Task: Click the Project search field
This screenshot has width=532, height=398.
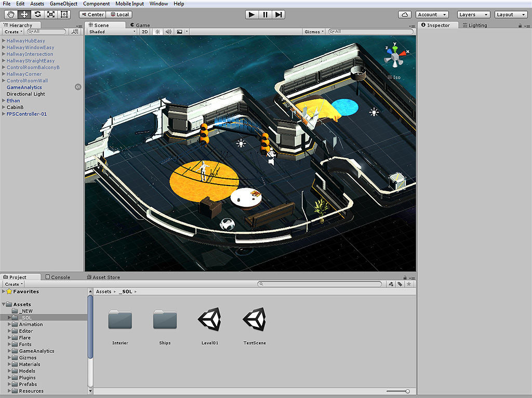Action: click(x=320, y=284)
